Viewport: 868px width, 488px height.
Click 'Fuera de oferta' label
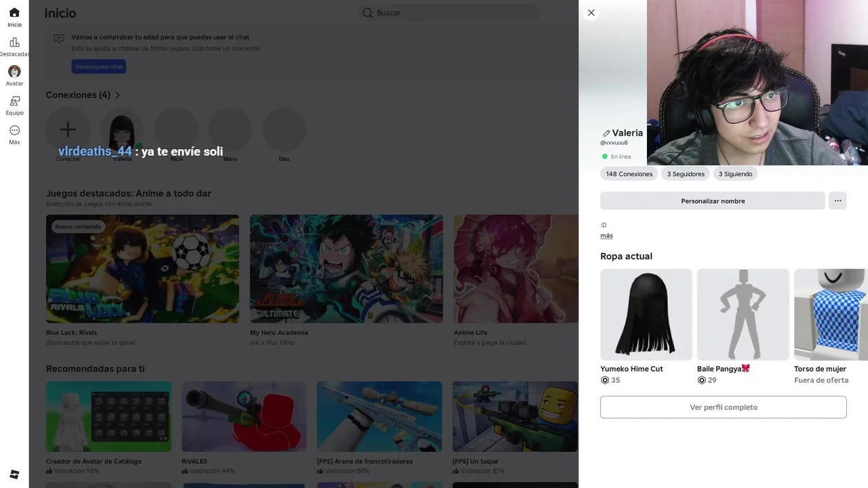tap(821, 380)
